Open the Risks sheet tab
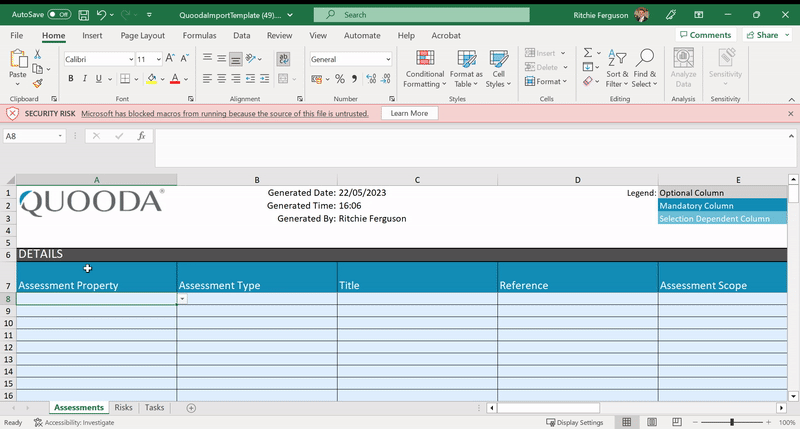The image size is (800, 429). click(x=123, y=407)
